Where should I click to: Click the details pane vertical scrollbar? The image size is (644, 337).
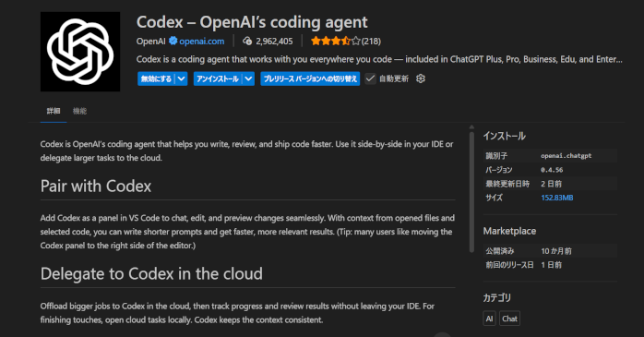(x=471, y=191)
